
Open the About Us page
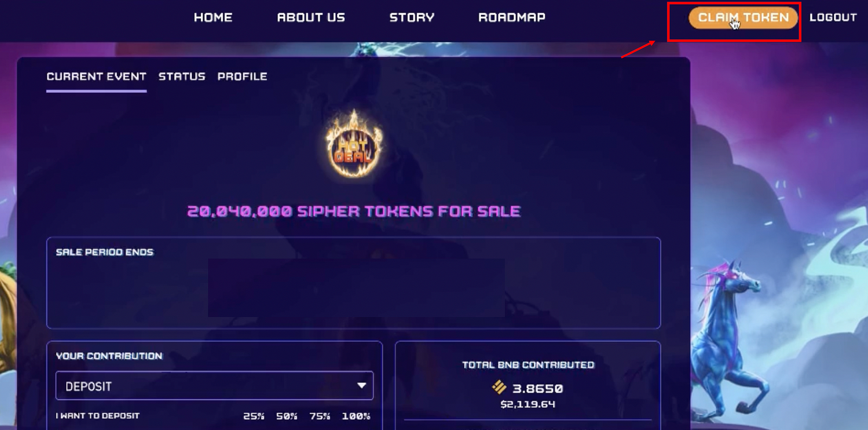311,17
